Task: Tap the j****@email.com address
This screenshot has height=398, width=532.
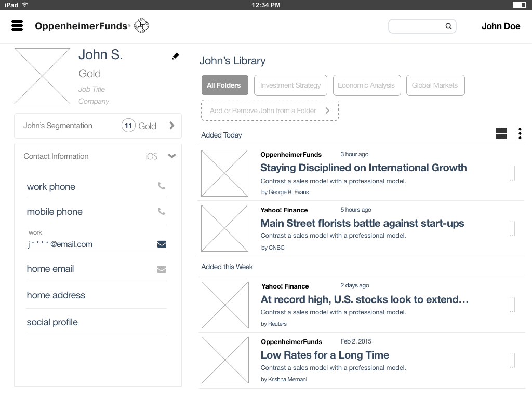Action: tap(60, 244)
